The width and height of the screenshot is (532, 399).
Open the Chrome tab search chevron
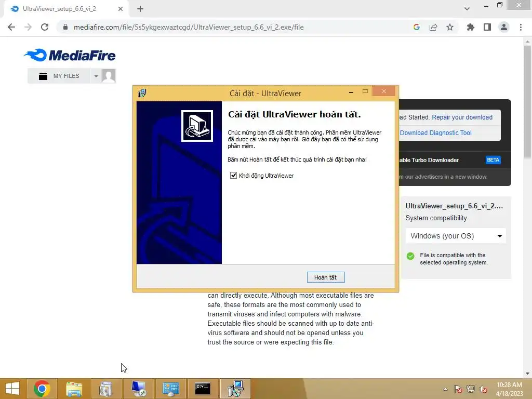pos(467,9)
